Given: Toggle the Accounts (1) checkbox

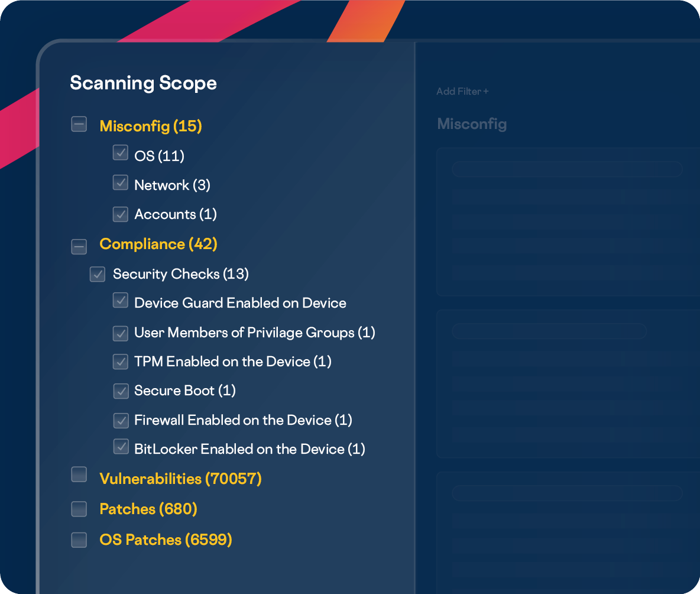Looking at the screenshot, I should tap(121, 214).
